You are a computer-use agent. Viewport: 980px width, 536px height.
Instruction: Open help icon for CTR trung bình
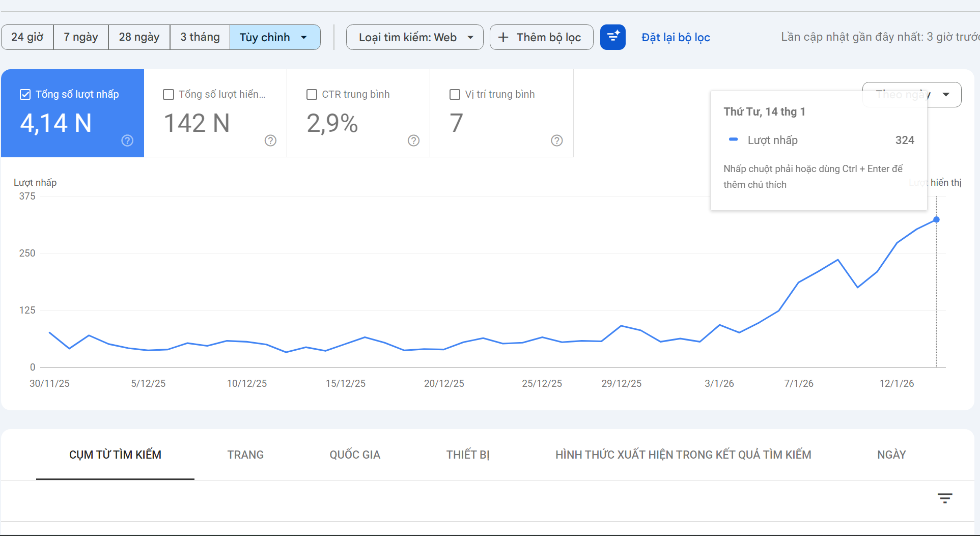tap(413, 140)
